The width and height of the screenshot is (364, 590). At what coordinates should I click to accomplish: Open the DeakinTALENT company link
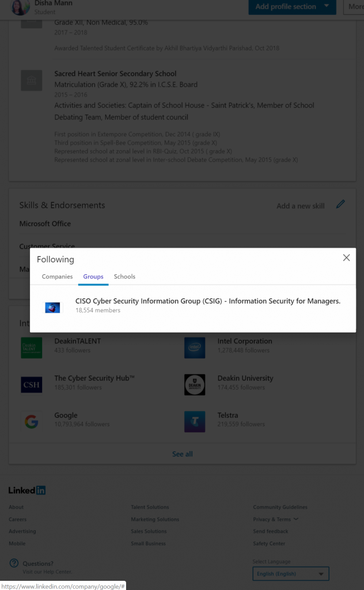(x=77, y=341)
